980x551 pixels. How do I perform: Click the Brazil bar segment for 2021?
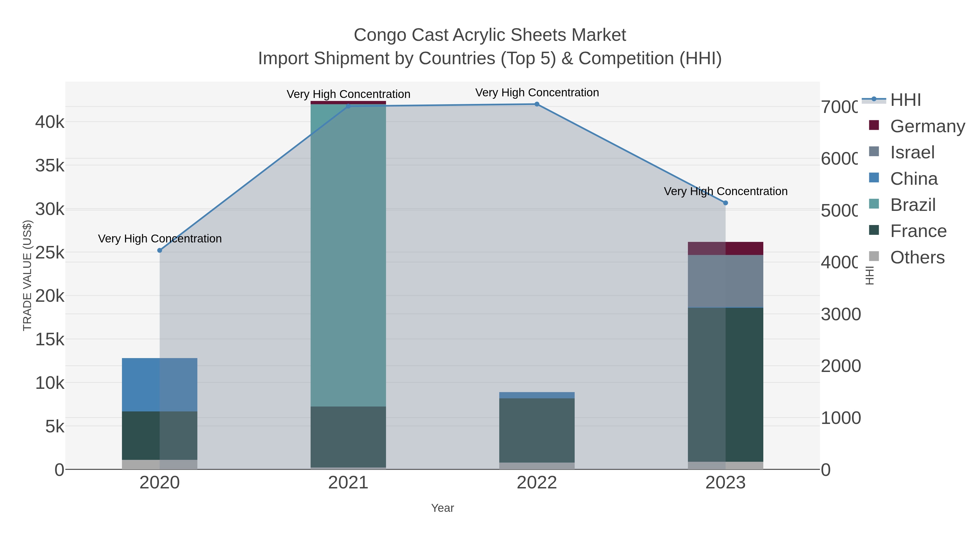point(348,255)
